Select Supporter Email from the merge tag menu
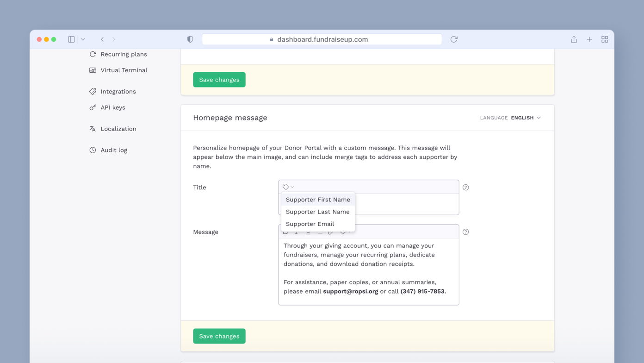The image size is (644, 363). [x=310, y=224]
